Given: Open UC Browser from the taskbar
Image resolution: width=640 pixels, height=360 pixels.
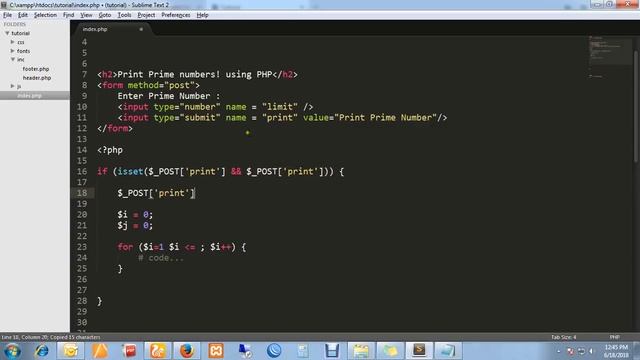Looking at the screenshot, I should tap(158, 351).
